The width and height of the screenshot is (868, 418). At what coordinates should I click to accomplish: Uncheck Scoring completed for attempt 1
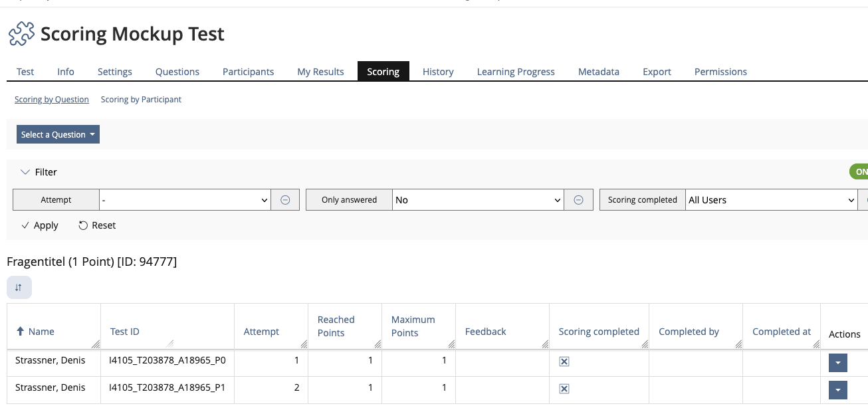[x=564, y=362]
